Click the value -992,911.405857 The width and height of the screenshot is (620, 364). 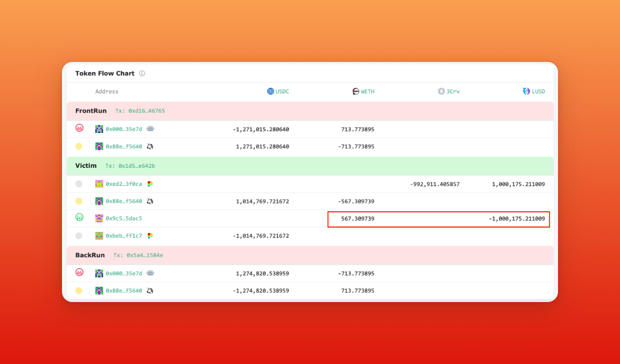click(x=435, y=184)
